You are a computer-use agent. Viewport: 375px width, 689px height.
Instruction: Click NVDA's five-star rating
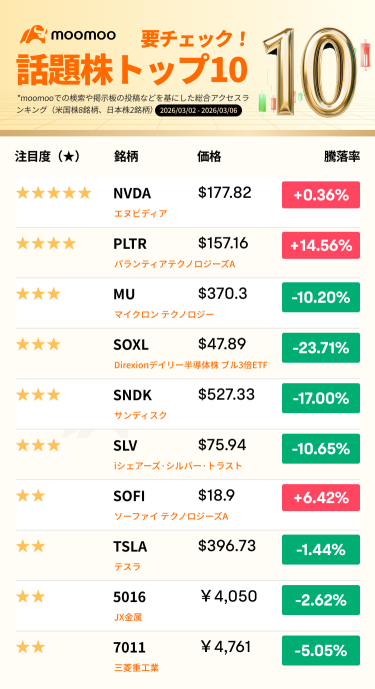53,193
